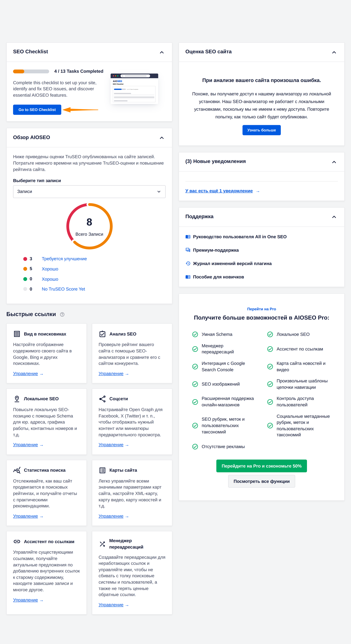Click the checkmark icon beside Умная Schema

(x=195, y=335)
